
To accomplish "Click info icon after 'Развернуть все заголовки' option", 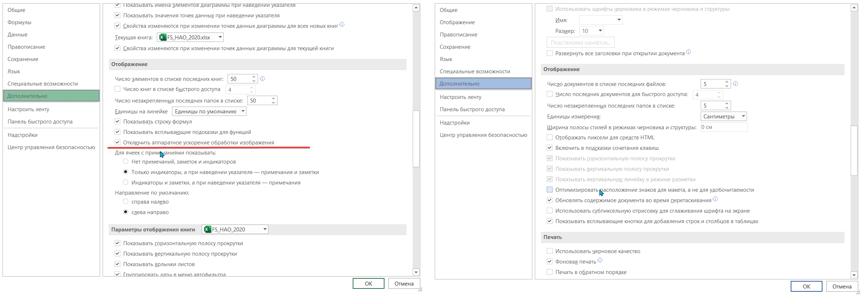I will 689,52.
